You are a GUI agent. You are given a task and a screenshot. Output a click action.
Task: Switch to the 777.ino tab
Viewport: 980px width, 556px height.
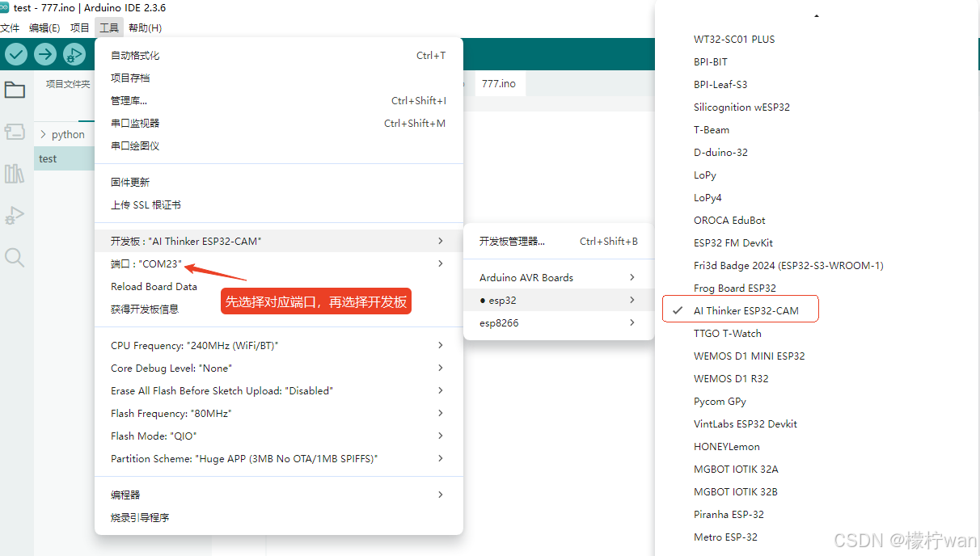click(499, 83)
